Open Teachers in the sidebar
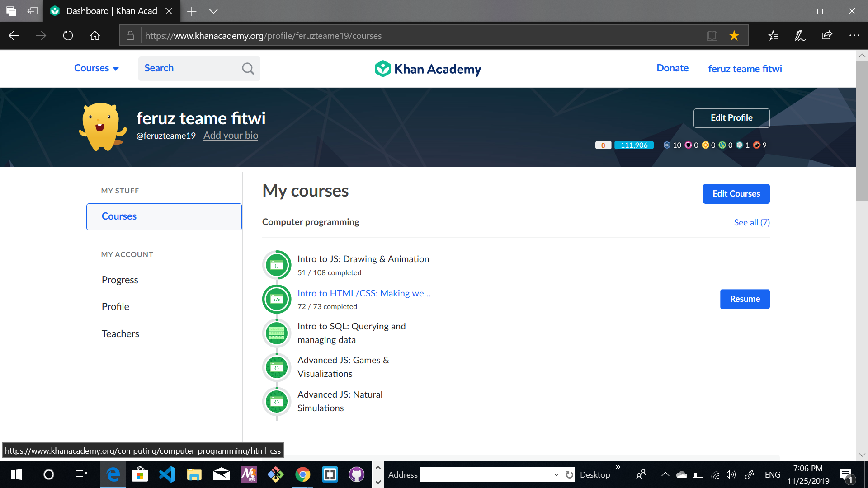 tap(120, 334)
